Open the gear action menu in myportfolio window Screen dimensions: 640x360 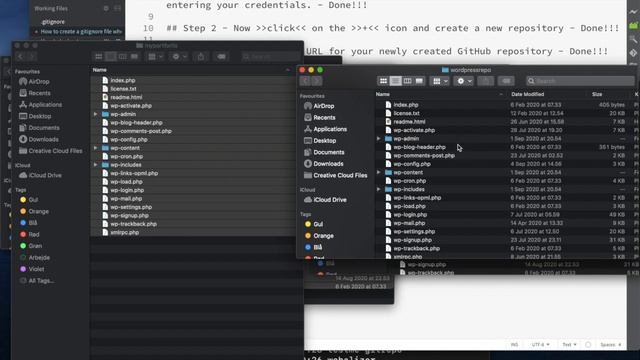click(179, 57)
